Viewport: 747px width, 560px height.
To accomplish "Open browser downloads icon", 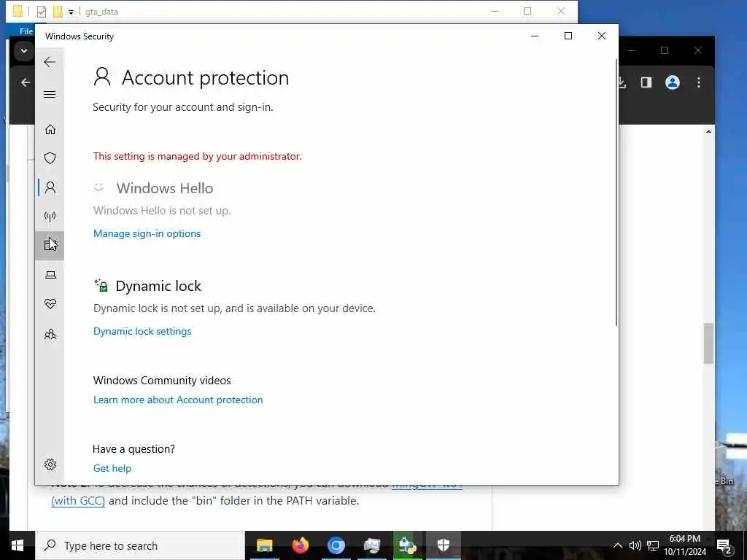I will pyautogui.click(x=622, y=82).
